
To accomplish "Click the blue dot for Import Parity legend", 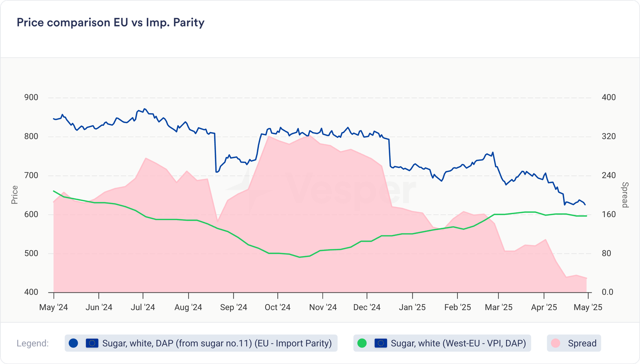I will 73,343.
